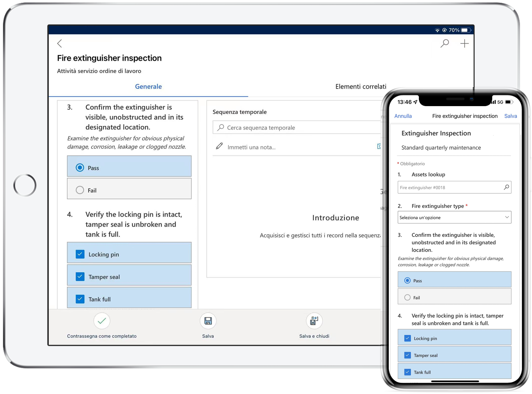Screen dimensions: 532x394
Task: Open Seleziona un'opzione dropdown on phone
Action: click(x=454, y=217)
